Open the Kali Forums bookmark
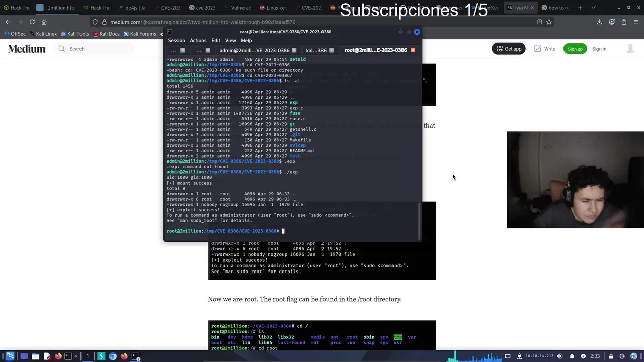Image resolution: width=644 pixels, height=362 pixels. [139, 34]
